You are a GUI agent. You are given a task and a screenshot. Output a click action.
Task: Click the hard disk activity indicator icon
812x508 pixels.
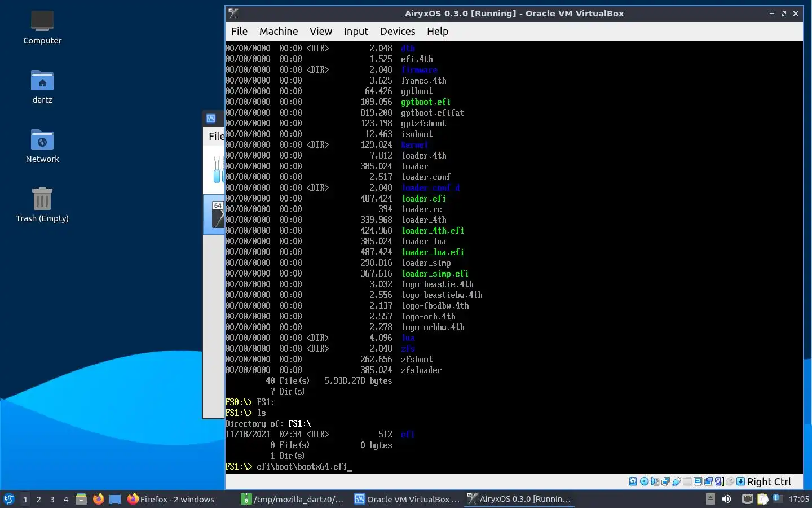click(x=633, y=481)
